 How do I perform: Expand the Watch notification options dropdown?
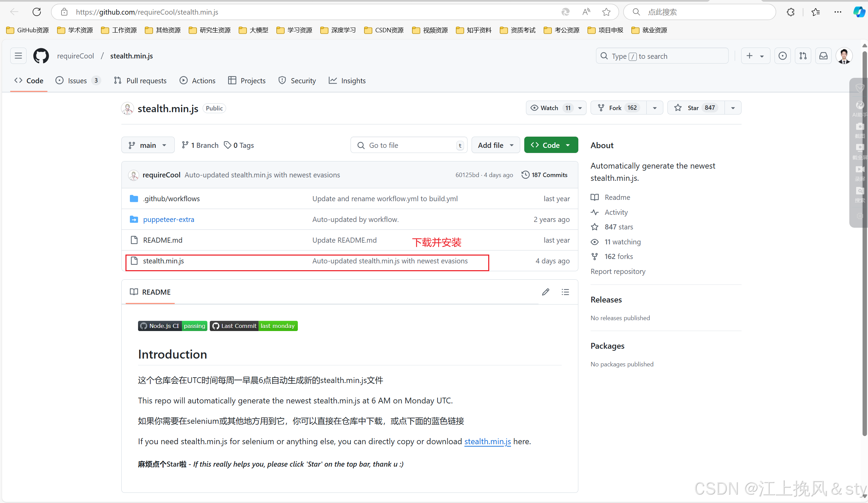[x=580, y=108]
